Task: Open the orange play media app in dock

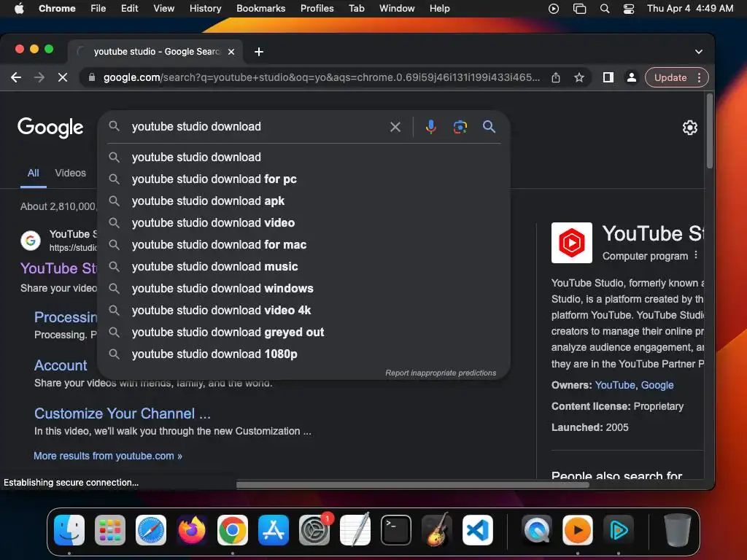Action: click(578, 530)
